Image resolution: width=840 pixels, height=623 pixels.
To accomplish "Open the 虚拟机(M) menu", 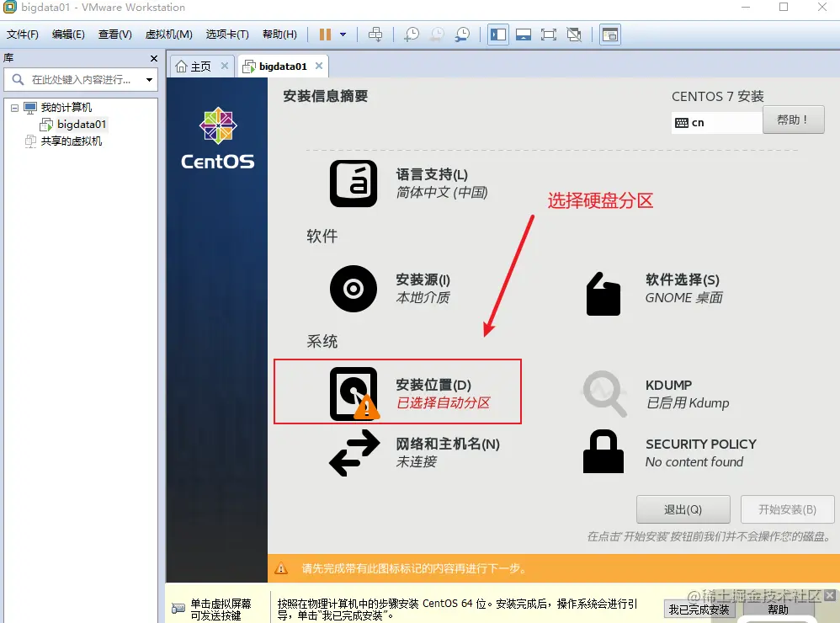I will [168, 35].
